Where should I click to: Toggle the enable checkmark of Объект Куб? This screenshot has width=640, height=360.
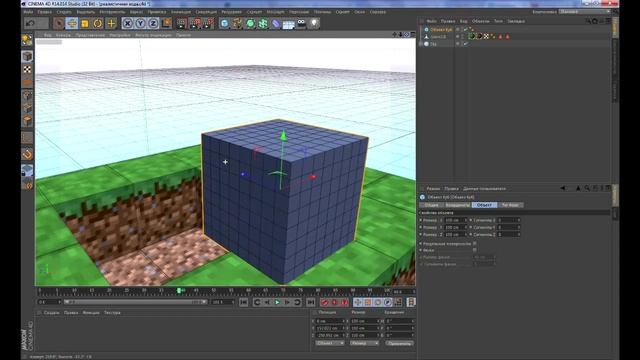[x=465, y=29]
